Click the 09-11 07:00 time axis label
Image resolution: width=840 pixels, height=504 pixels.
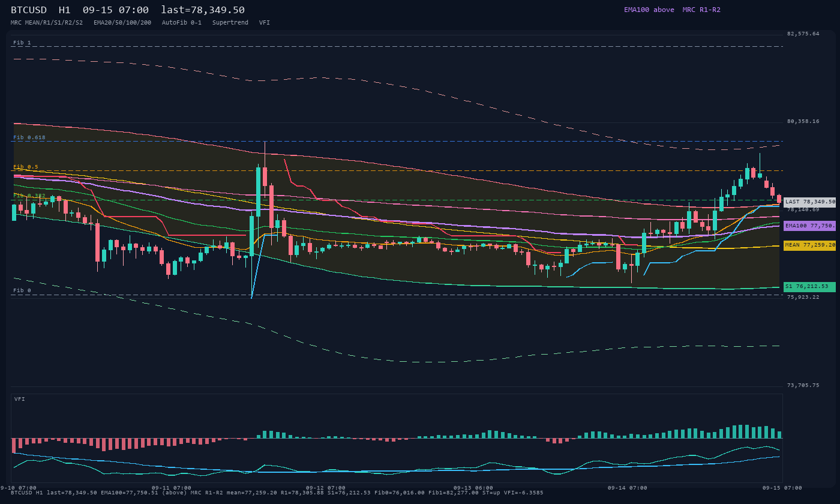click(172, 488)
